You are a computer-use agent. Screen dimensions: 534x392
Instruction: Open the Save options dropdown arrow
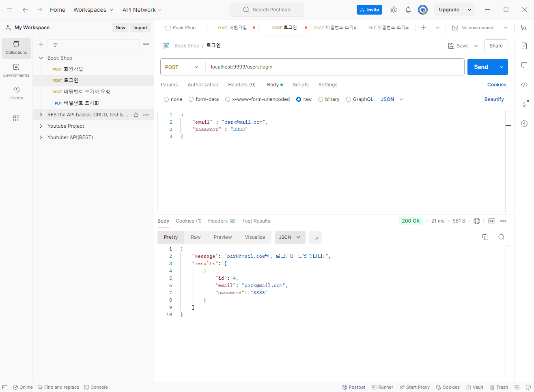coord(476,46)
